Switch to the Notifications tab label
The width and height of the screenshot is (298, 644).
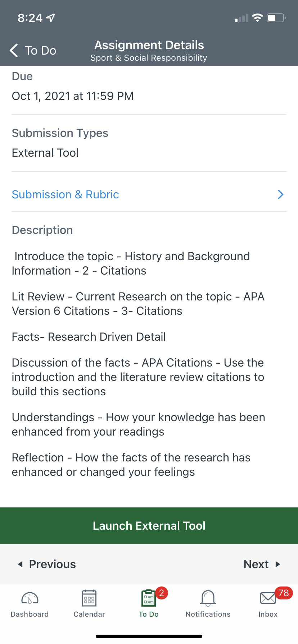tap(208, 615)
